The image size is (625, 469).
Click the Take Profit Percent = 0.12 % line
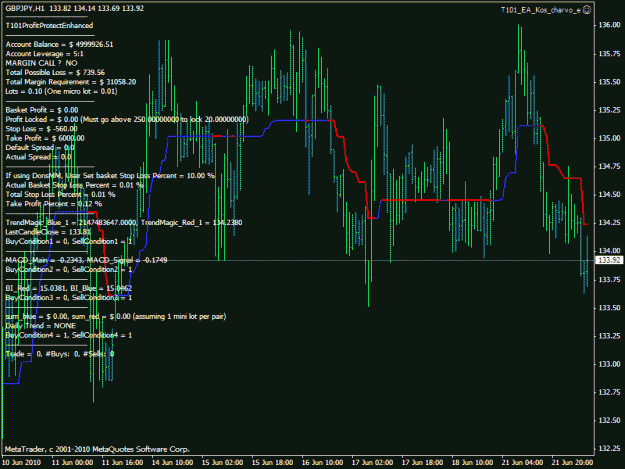54,204
